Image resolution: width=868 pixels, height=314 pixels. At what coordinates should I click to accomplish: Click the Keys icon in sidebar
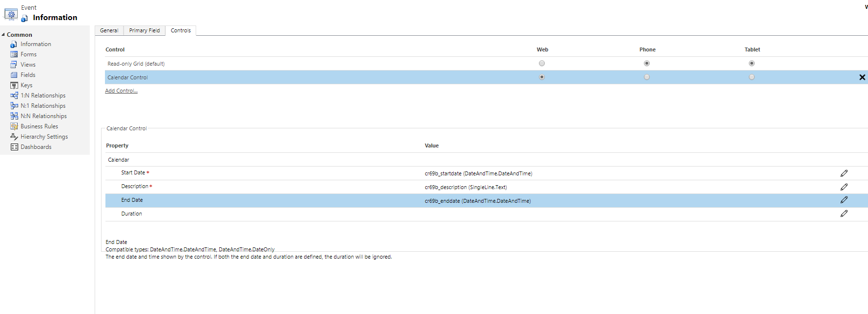[x=14, y=85]
